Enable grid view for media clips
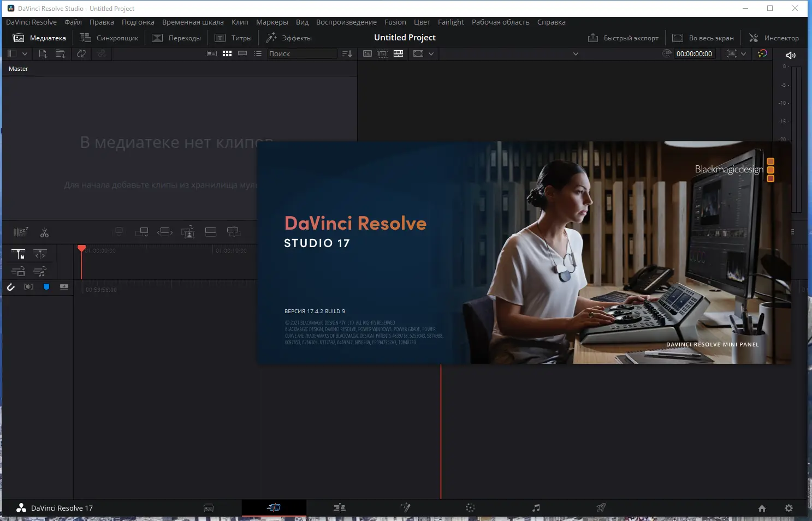Image resolution: width=812 pixels, height=521 pixels. point(227,53)
